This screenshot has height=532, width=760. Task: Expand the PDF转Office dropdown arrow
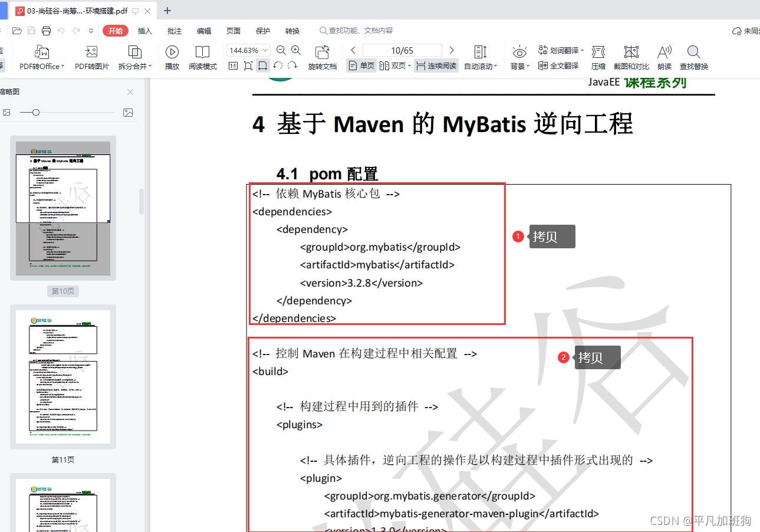coord(62,67)
